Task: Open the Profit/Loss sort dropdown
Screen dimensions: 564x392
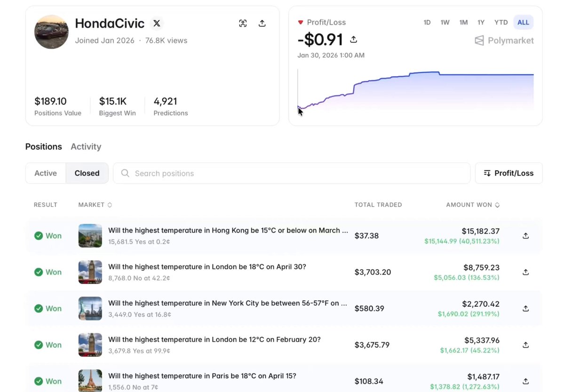Action: (508, 173)
